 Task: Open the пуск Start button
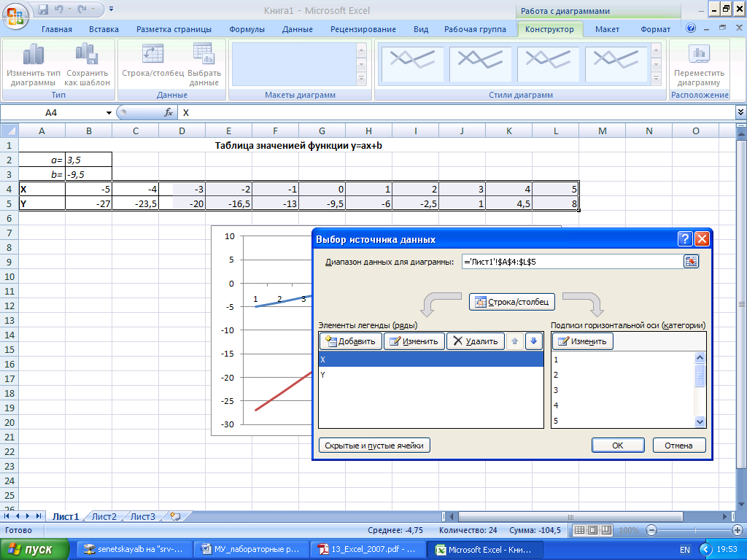[34, 550]
